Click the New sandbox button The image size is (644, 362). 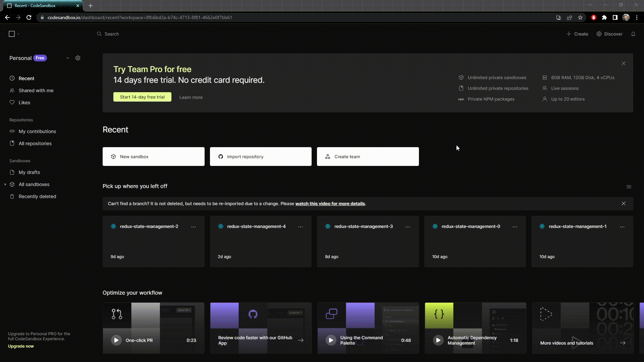pyautogui.click(x=154, y=157)
